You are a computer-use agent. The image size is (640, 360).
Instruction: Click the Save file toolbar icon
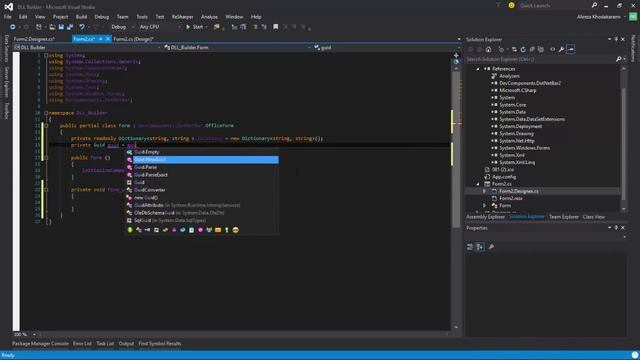pos(61,27)
